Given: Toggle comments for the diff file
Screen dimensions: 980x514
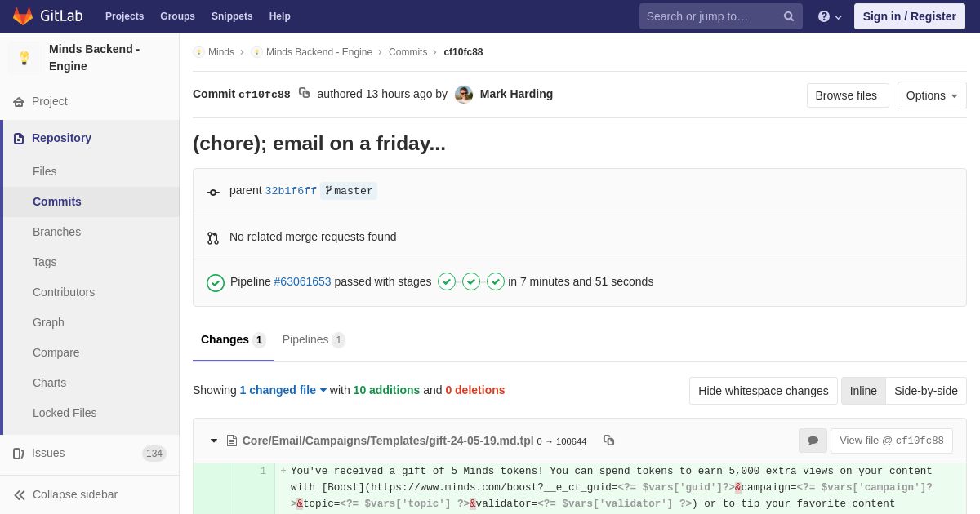Looking at the screenshot, I should tap(813, 441).
